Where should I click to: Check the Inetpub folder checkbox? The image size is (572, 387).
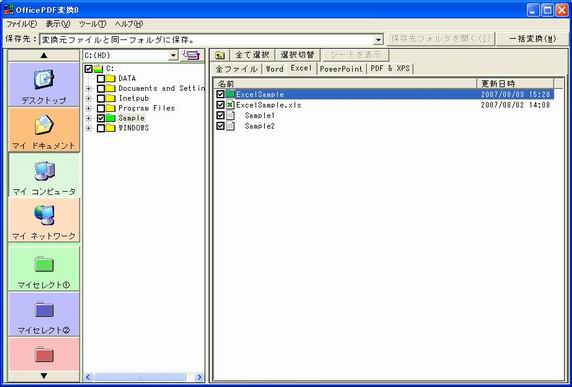coord(101,98)
